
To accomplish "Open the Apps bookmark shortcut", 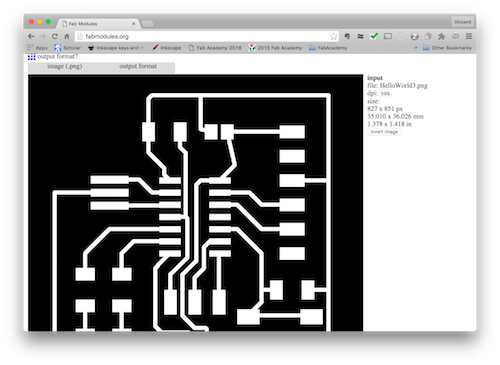I will click(x=38, y=48).
